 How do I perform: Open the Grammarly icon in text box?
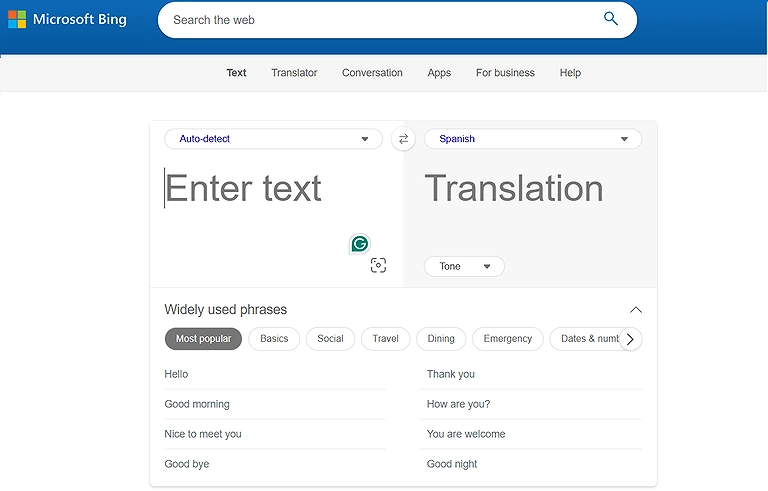(x=360, y=244)
